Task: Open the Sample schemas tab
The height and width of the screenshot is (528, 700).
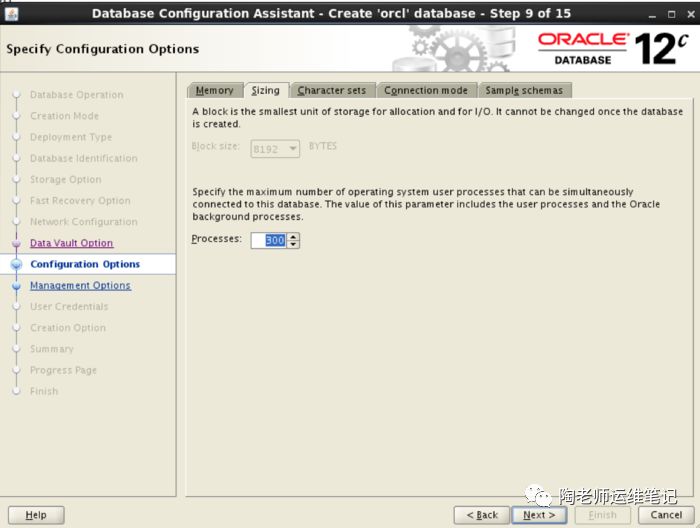Action: point(524,90)
